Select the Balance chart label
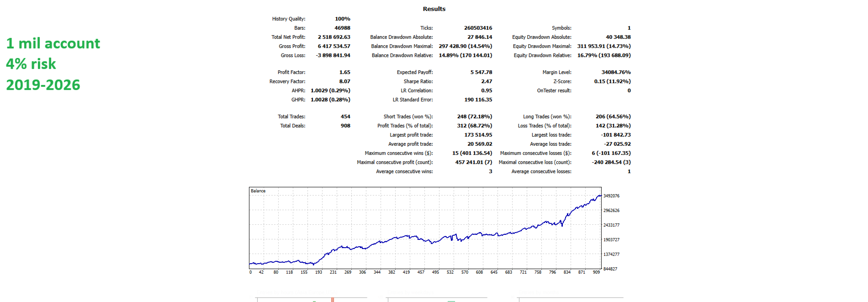Viewport: 868px width, 302px height. 258,191
